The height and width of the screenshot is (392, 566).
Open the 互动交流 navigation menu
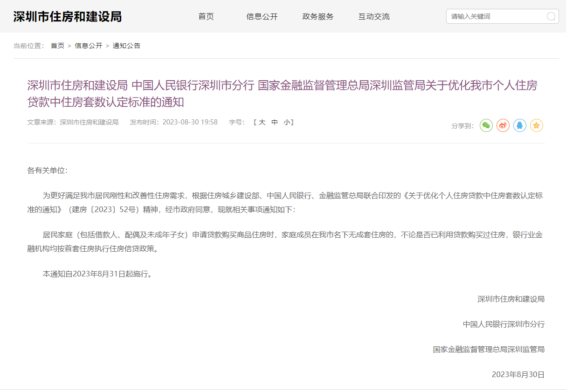pos(374,17)
